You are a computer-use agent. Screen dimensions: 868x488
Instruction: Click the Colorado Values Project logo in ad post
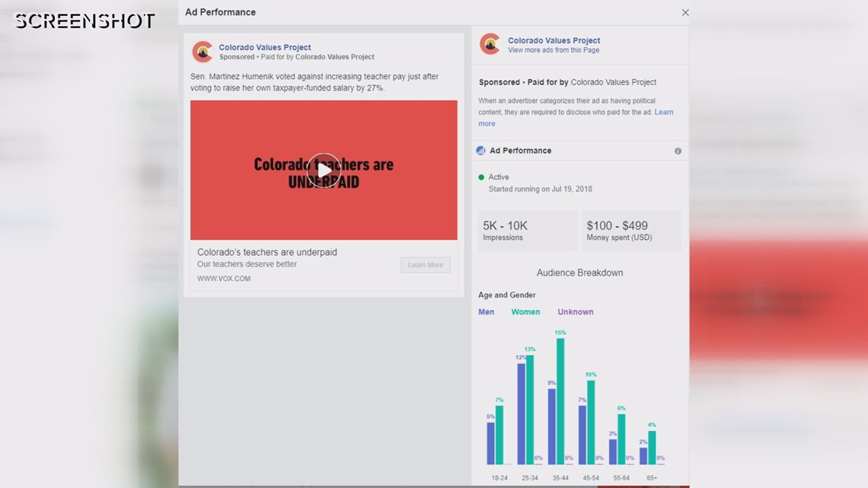tap(203, 52)
